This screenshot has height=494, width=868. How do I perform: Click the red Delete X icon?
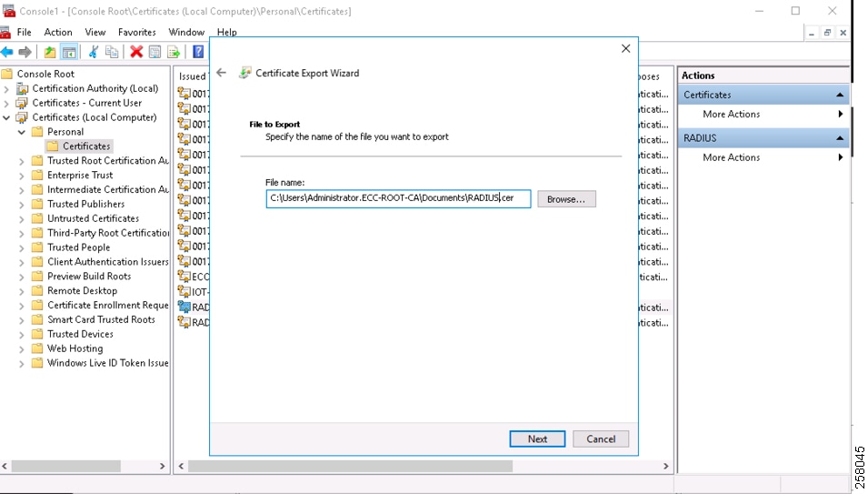(136, 52)
